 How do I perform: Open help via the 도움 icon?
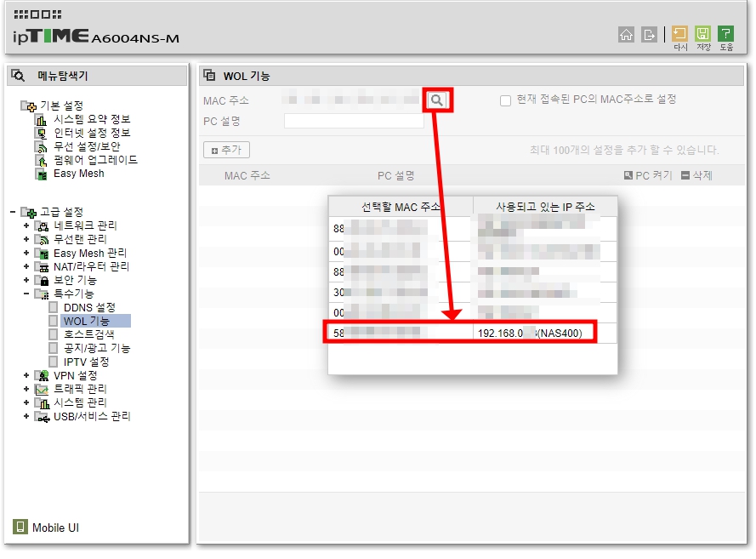pos(728,34)
